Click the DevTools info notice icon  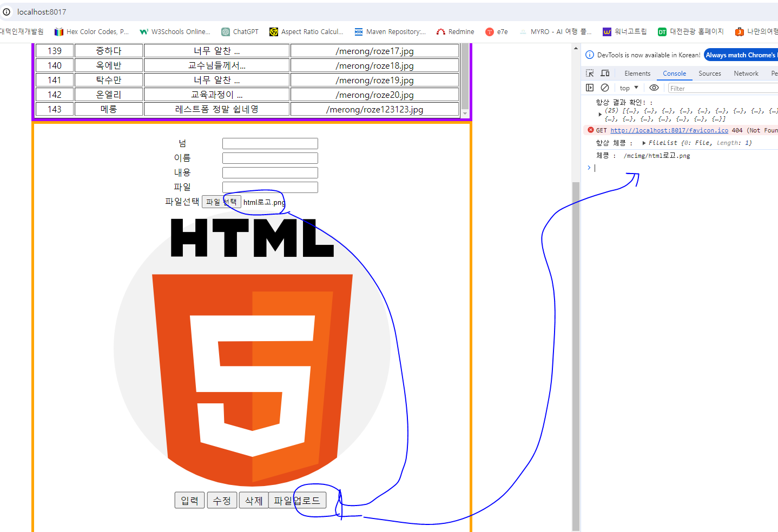pos(590,55)
